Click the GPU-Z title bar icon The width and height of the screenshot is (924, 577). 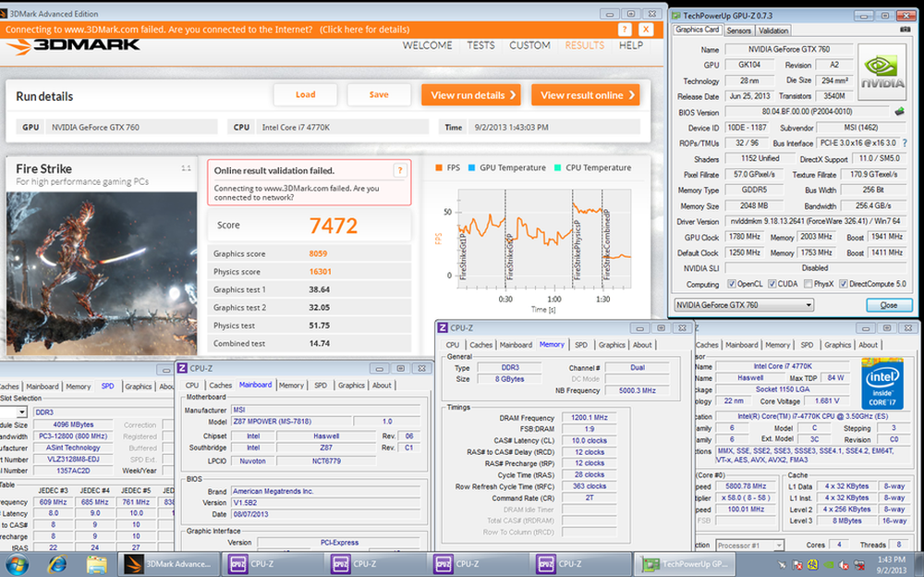coord(676,16)
